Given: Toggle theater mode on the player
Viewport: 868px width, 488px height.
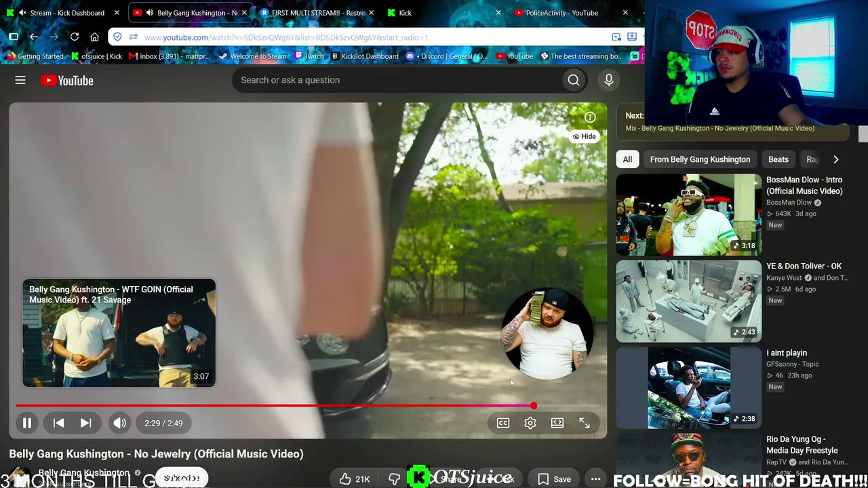Looking at the screenshot, I should point(557,423).
